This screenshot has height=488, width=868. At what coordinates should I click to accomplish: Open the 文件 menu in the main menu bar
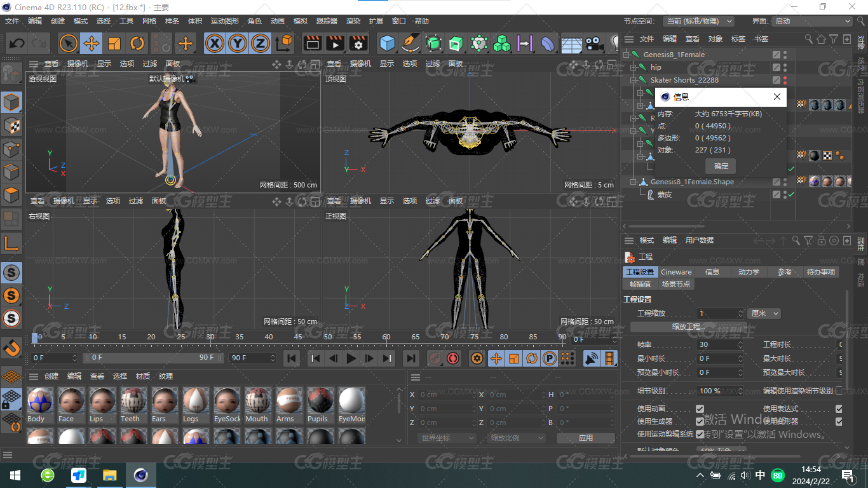click(x=12, y=21)
